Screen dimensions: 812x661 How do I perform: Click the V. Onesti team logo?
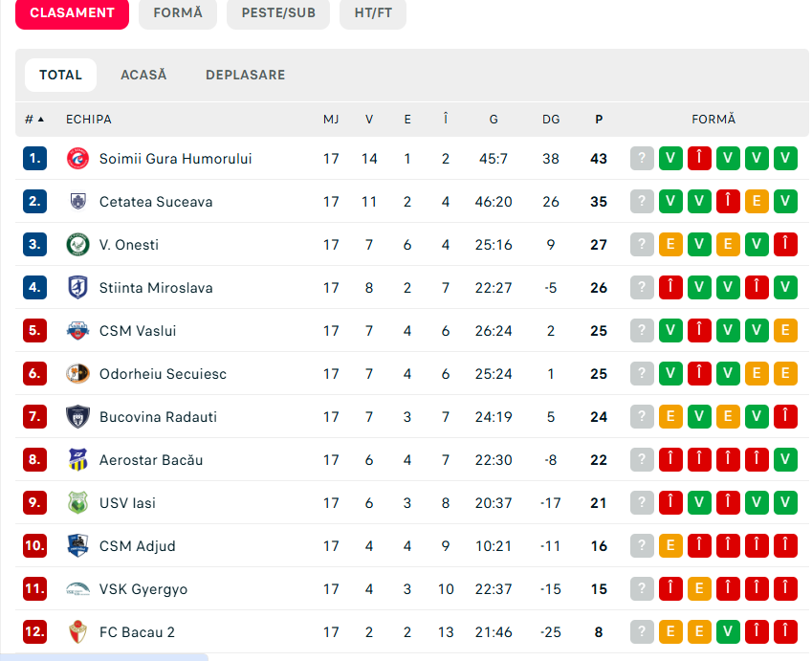click(77, 245)
